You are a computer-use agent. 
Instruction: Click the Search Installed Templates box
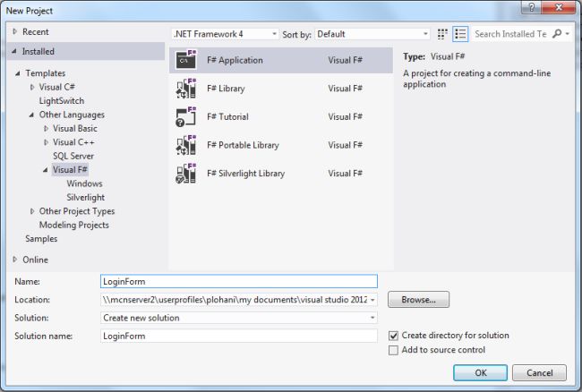510,34
